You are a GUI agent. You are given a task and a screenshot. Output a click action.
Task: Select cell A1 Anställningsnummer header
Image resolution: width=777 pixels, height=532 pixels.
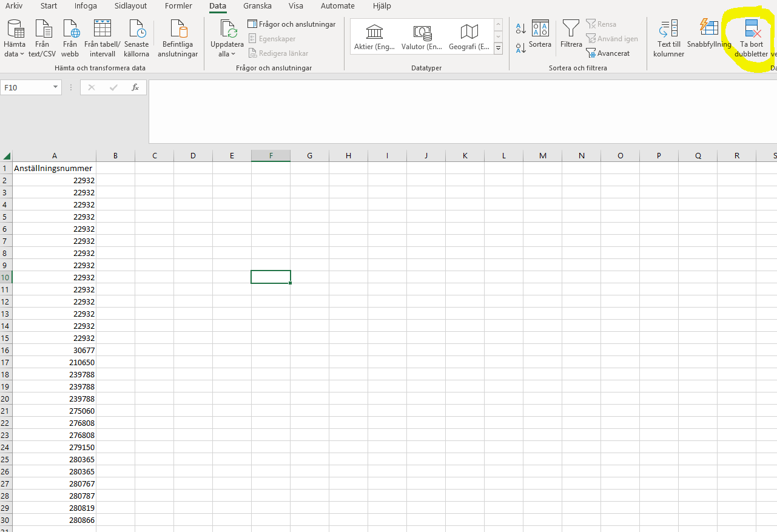[x=54, y=168]
